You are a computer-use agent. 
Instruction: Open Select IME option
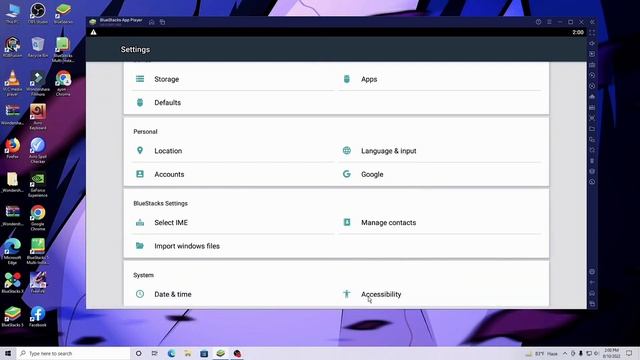[233, 222]
